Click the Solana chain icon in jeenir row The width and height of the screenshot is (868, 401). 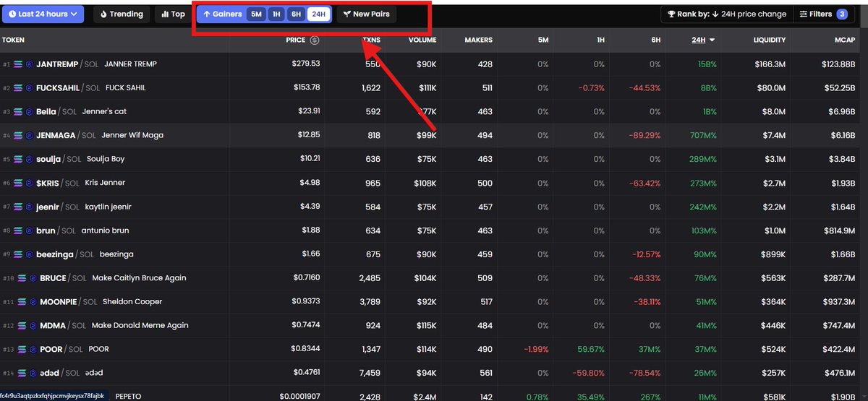18,207
